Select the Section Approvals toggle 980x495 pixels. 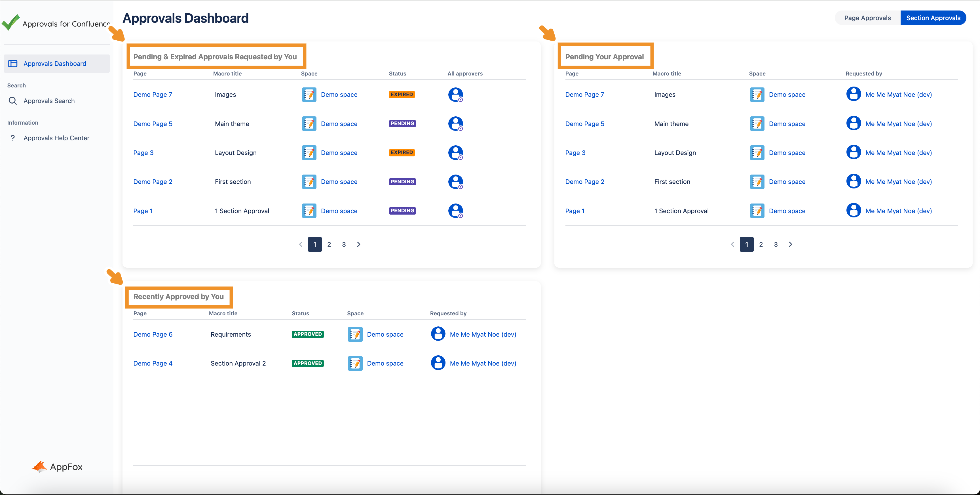[933, 18]
